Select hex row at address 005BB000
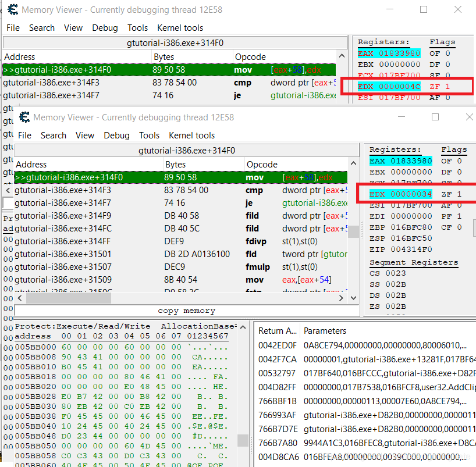Viewport: 476px width, 467px height. tap(122, 347)
